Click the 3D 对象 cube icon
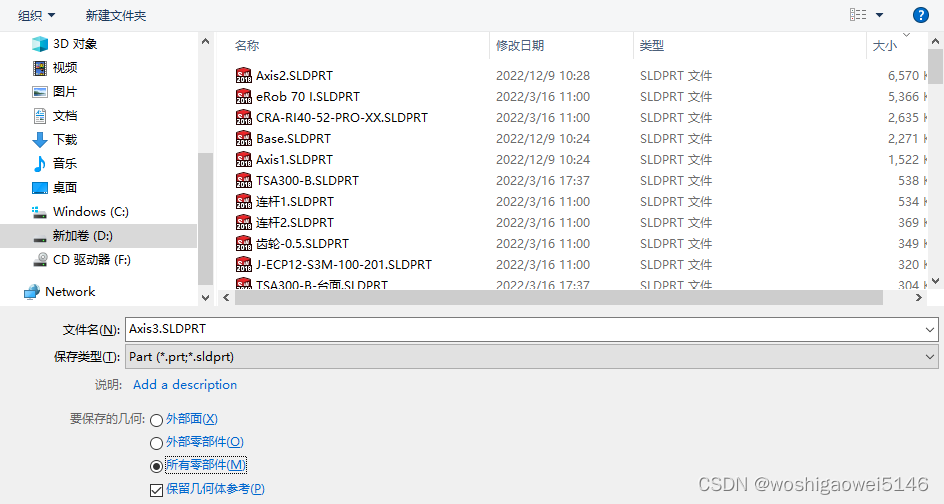944x504 pixels. [40, 44]
